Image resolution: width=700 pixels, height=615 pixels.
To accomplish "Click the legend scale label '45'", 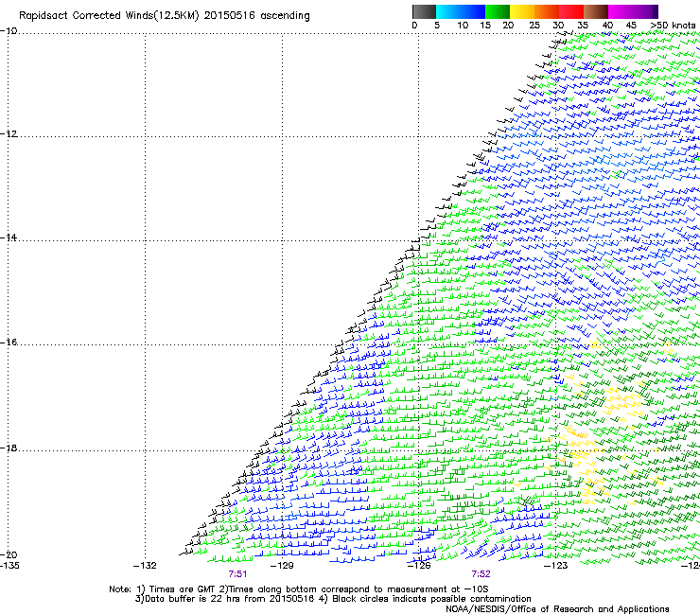I will (631, 26).
